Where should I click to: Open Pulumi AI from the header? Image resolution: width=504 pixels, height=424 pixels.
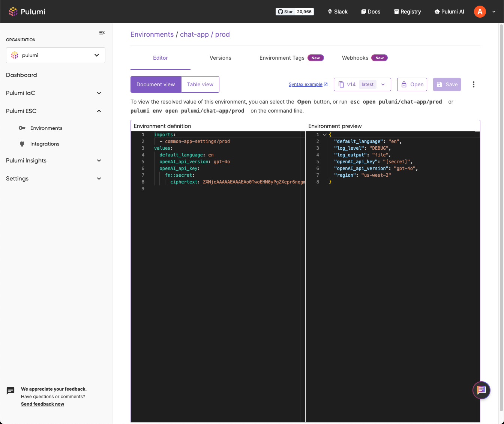449,12
